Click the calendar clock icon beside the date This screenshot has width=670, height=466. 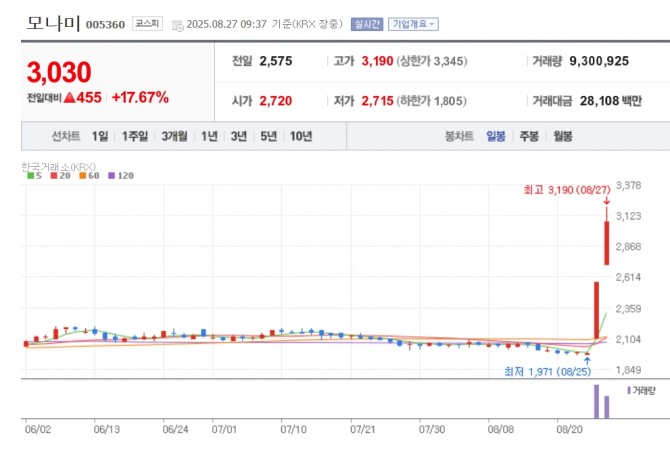pos(177,25)
